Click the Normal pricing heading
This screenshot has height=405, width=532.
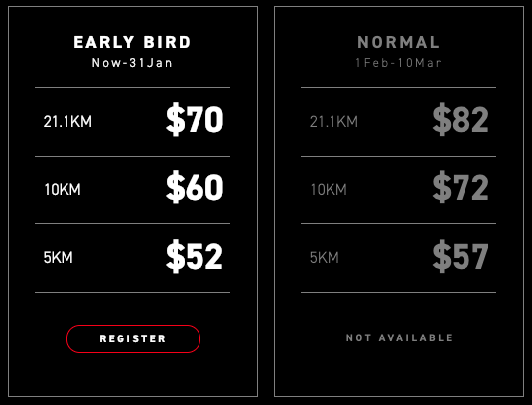coord(399,42)
